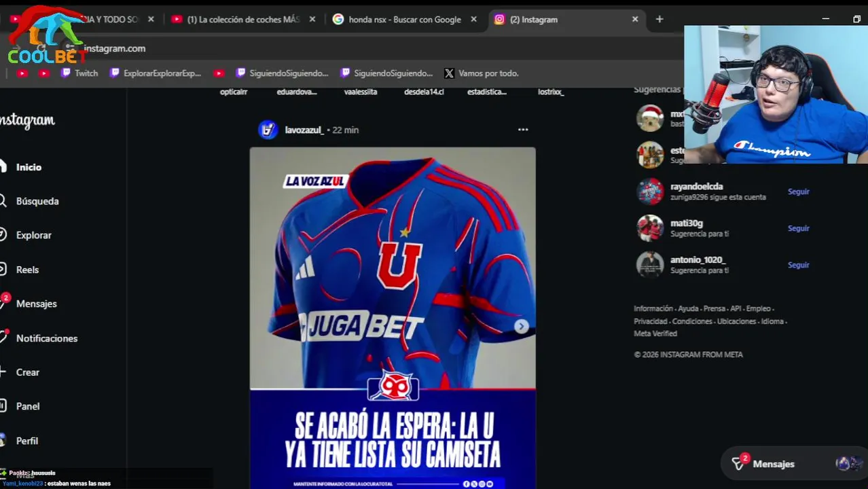Click the Ubicaciones footer link
Image resolution: width=868 pixels, height=489 pixels.
(x=736, y=321)
